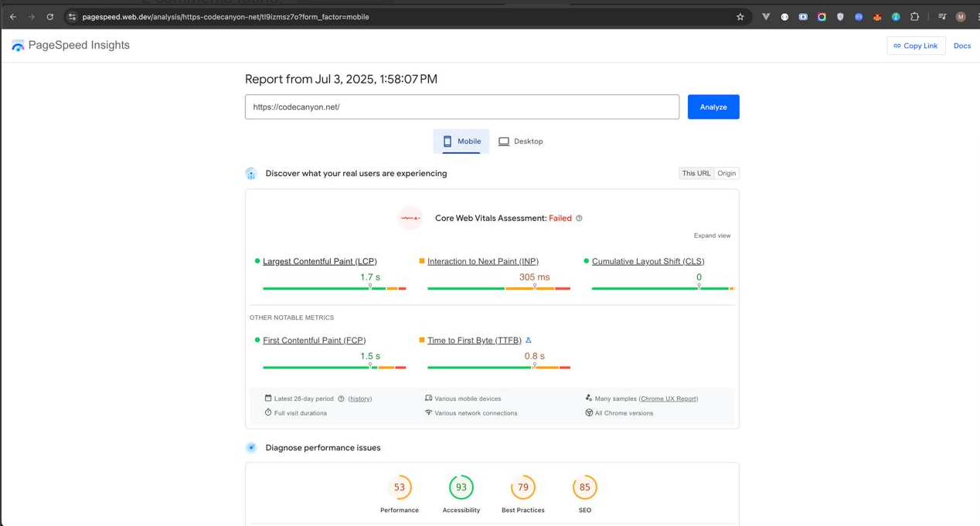The height and width of the screenshot is (526, 980).
Task: Click the Diagnose performance issues section icon
Action: coord(251,447)
